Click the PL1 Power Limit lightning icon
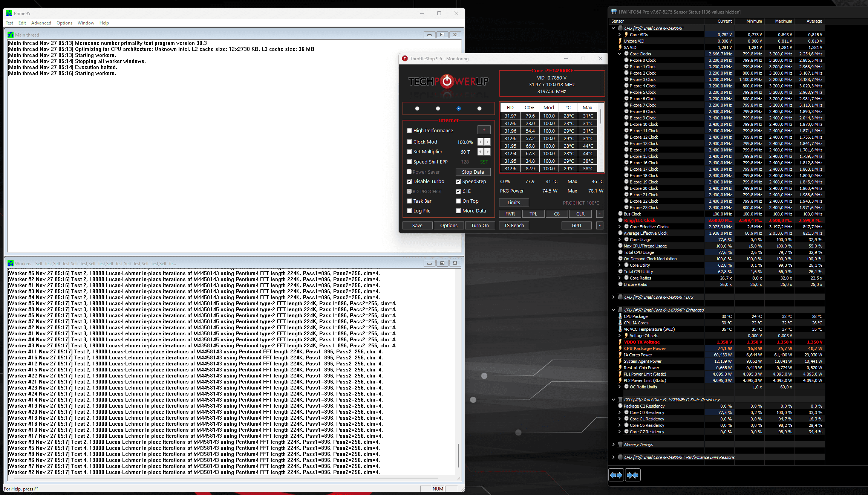Image resolution: width=868 pixels, height=495 pixels. (x=620, y=374)
